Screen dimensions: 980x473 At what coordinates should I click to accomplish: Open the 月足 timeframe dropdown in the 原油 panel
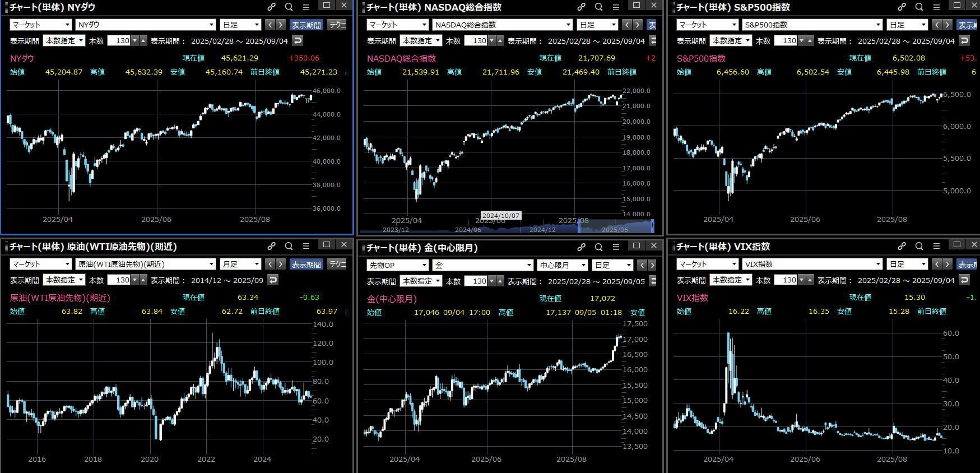point(240,264)
